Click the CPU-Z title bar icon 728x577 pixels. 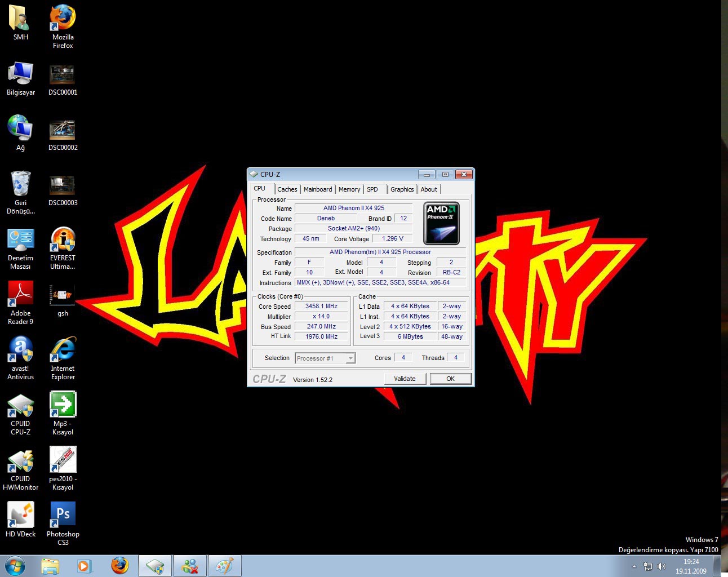[x=254, y=174]
